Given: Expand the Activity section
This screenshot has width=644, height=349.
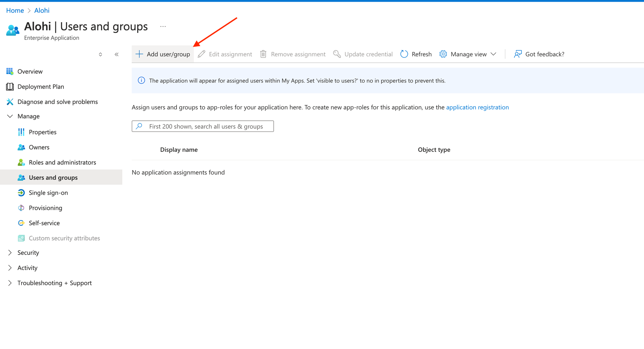Looking at the screenshot, I should [x=10, y=268].
